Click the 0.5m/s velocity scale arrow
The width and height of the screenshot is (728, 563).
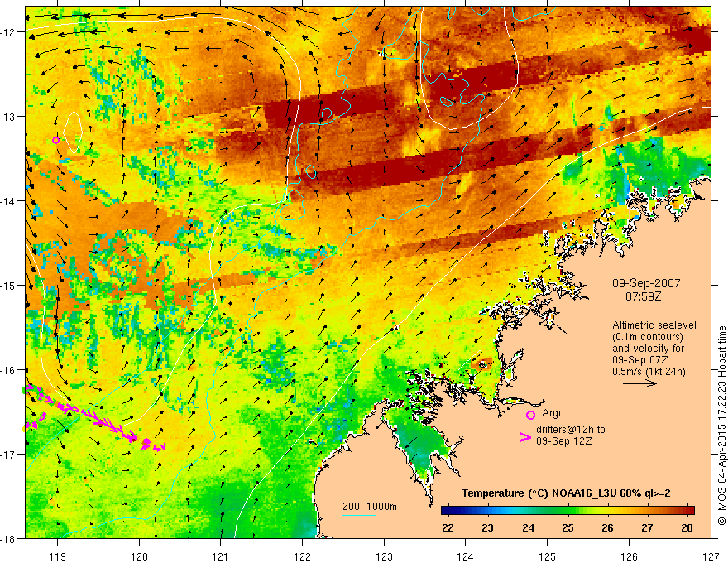[x=639, y=383]
